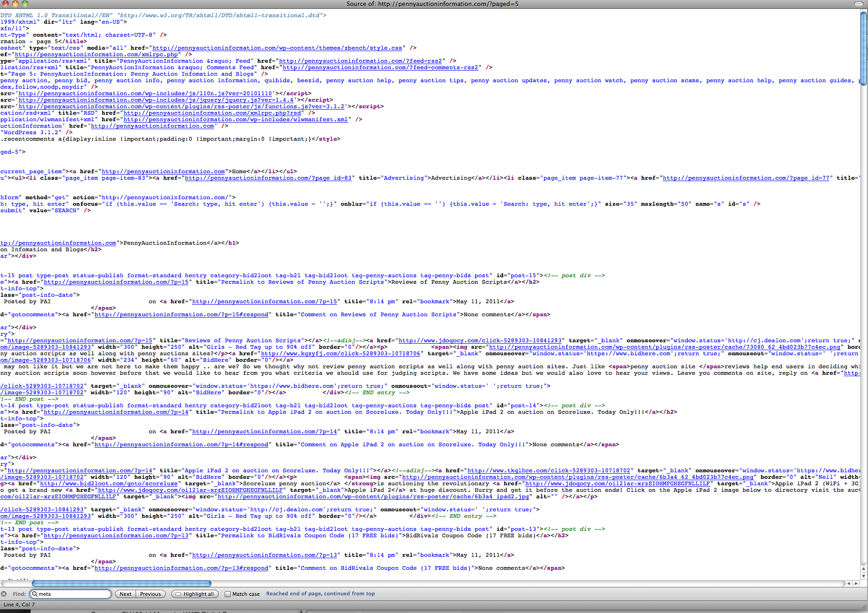Click the magnifier icon in Find field
Image resolution: width=868 pixels, height=613 pixels.
35,594
